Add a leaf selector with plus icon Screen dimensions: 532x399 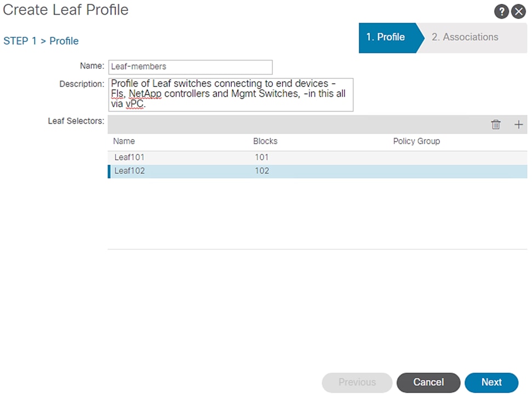pos(518,125)
